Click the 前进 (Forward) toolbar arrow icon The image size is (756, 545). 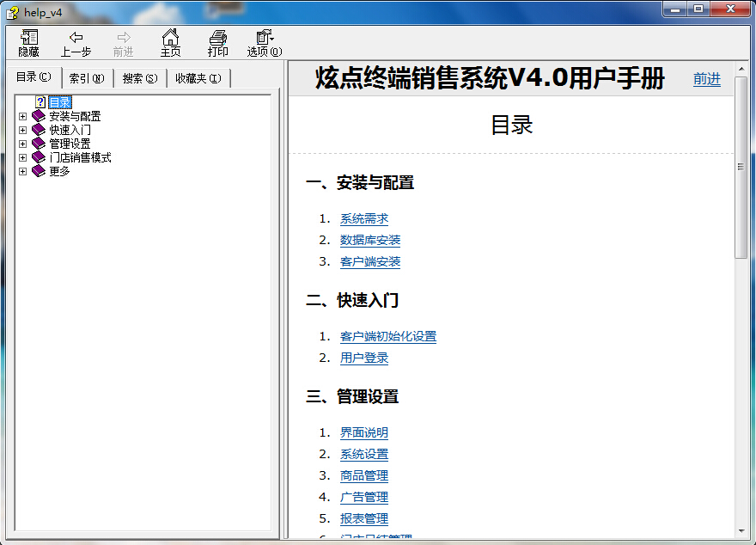tap(124, 37)
